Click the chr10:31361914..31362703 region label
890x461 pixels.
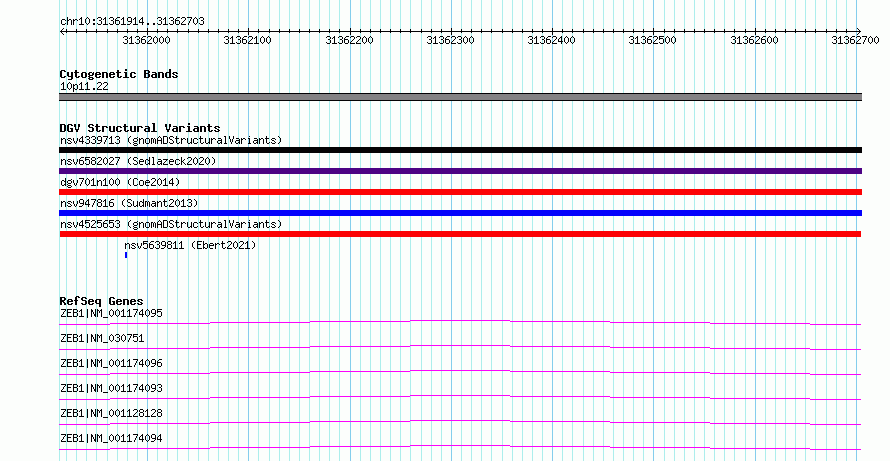(132, 21)
